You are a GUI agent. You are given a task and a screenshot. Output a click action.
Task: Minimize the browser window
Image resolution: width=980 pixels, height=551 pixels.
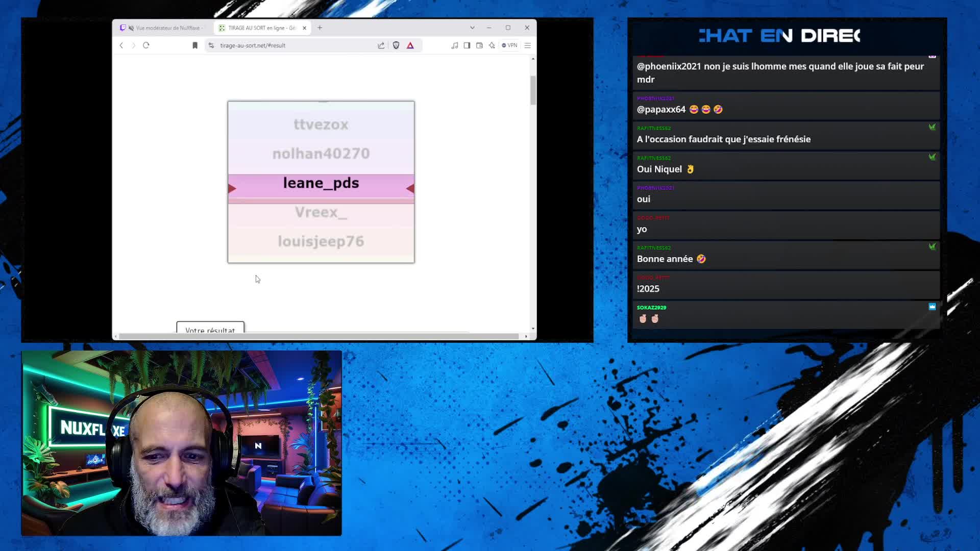click(x=489, y=28)
